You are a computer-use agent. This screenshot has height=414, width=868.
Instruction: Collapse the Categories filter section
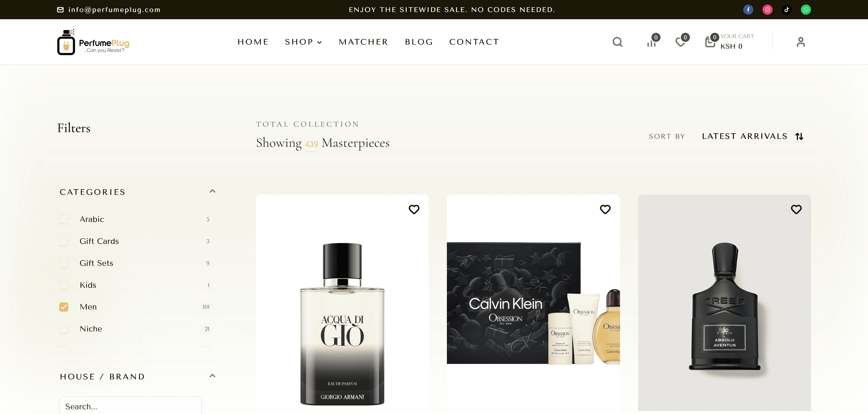pyautogui.click(x=212, y=191)
